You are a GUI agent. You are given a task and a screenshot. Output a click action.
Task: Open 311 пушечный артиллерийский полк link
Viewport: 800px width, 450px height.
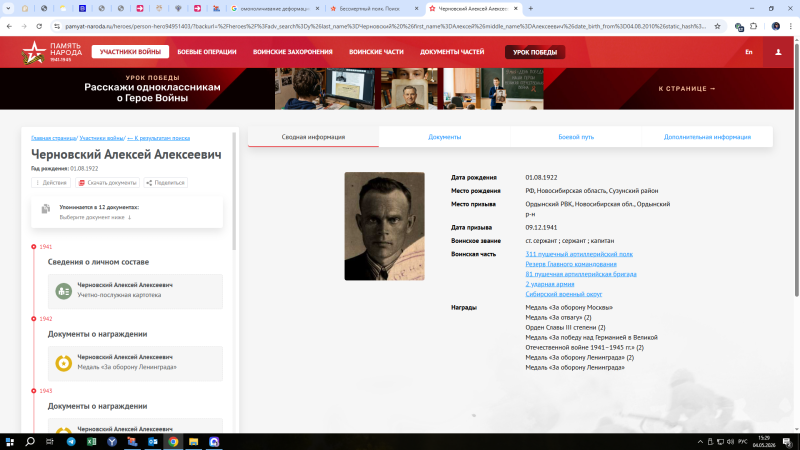click(x=579, y=254)
